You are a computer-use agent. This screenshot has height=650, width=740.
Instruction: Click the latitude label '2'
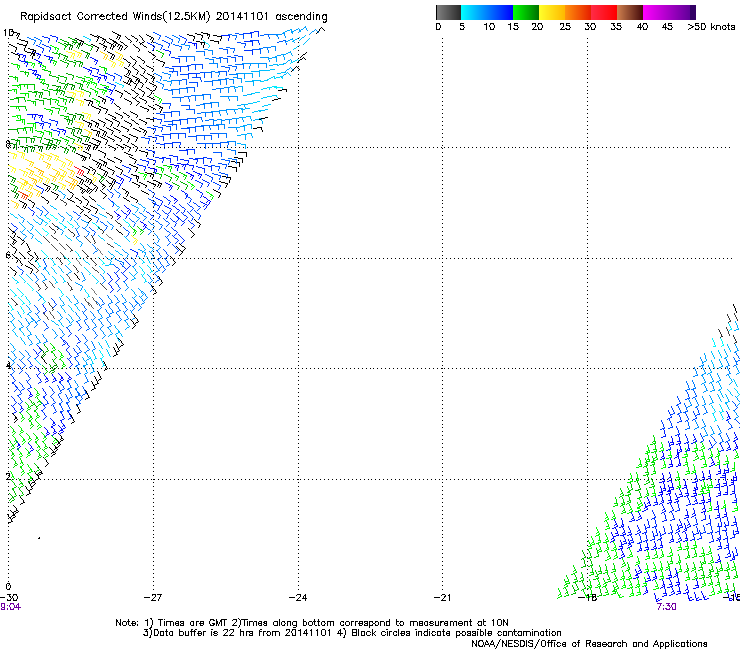[8, 477]
